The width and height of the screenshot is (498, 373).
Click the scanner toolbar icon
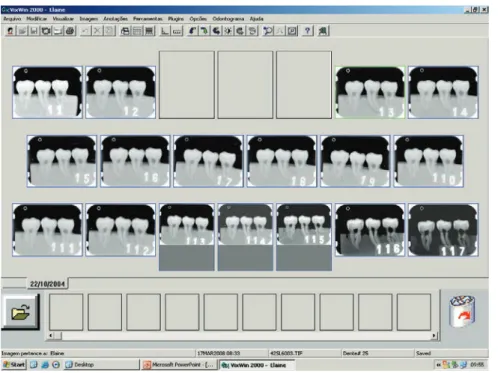click(x=58, y=31)
